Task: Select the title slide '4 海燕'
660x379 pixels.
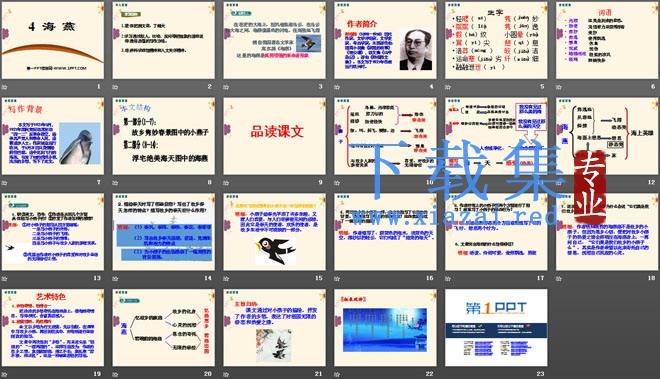Action: (53, 40)
